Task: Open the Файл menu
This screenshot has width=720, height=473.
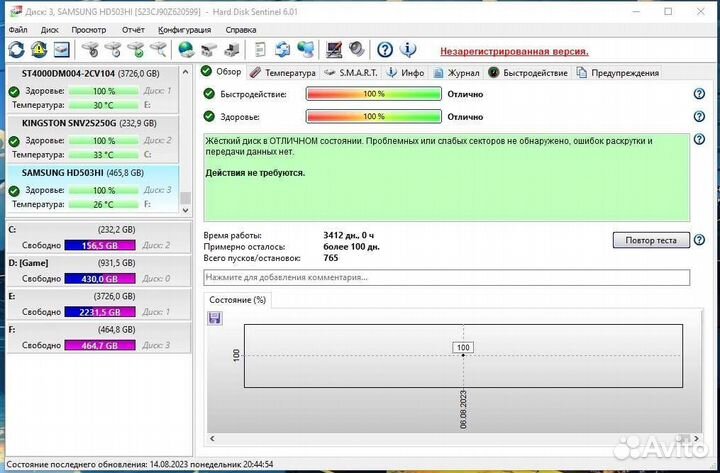Action: [x=17, y=30]
